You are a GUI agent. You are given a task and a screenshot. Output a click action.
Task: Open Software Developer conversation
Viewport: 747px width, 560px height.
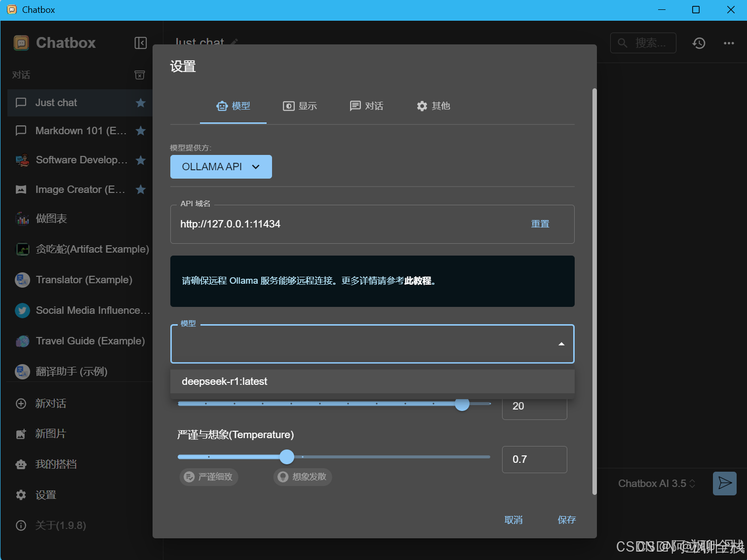click(x=80, y=160)
